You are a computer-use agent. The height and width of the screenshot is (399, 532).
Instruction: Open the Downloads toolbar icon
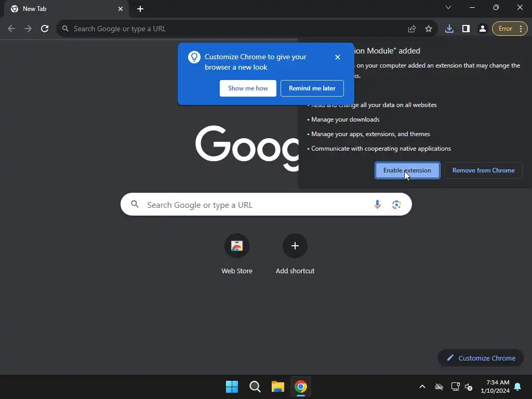[x=449, y=29]
